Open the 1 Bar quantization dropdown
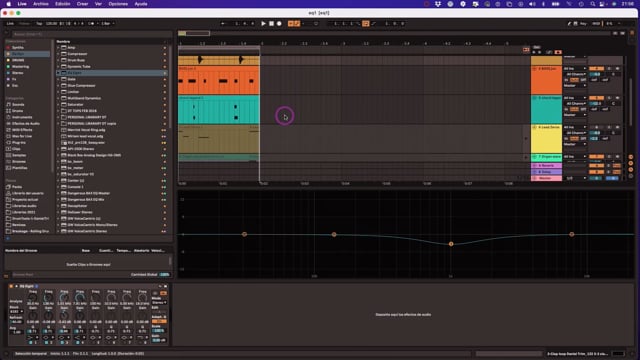640x360 pixels. click(107, 24)
